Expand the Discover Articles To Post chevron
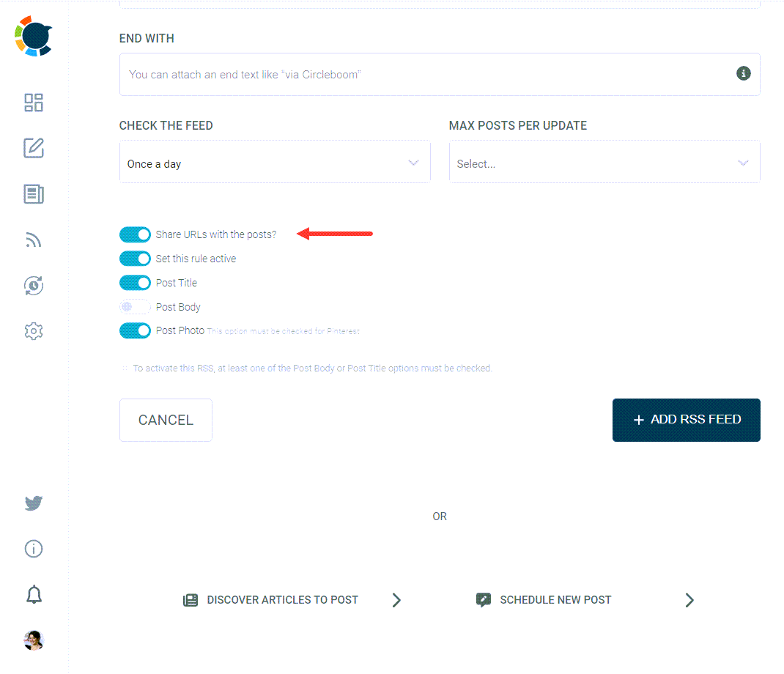 396,599
